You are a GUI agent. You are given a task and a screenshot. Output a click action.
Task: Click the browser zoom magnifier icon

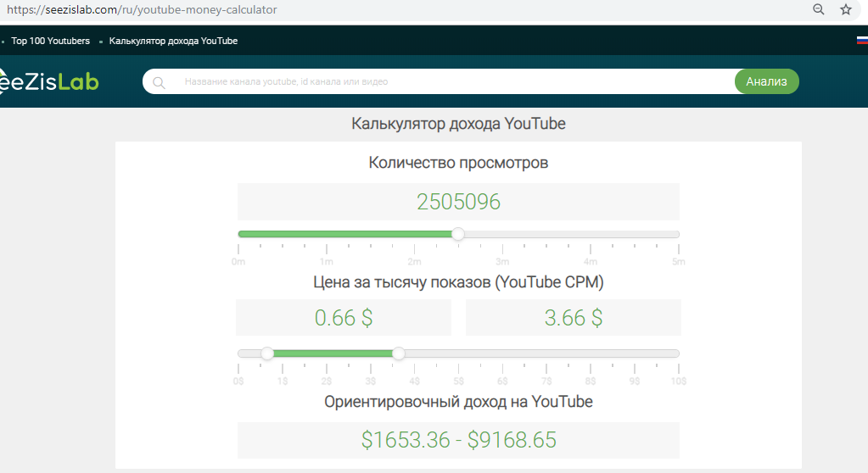[818, 9]
